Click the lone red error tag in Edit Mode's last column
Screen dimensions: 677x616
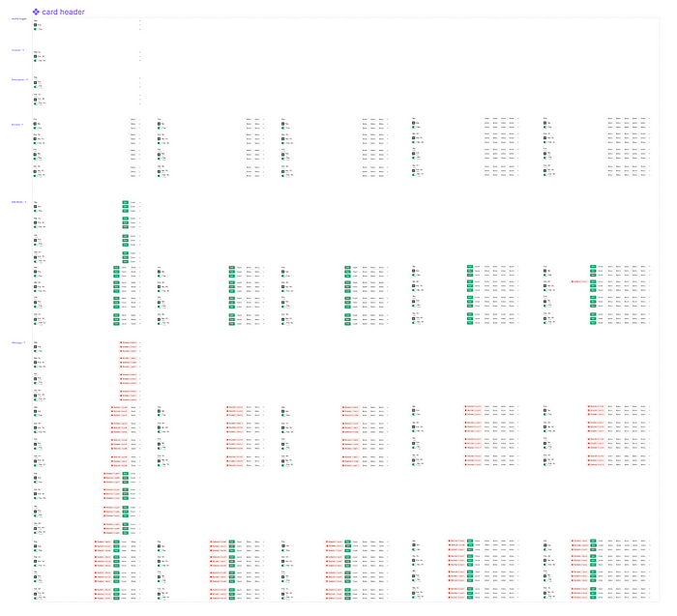[579, 281]
